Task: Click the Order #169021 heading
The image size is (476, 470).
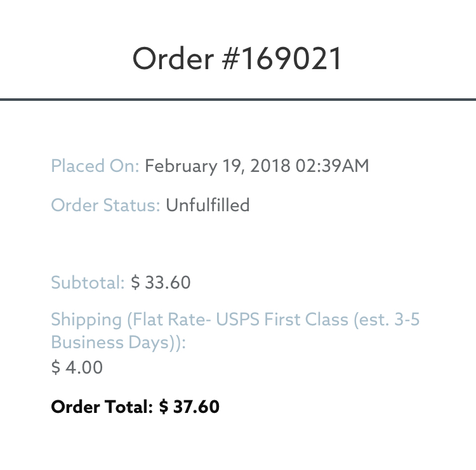Action: [237, 58]
